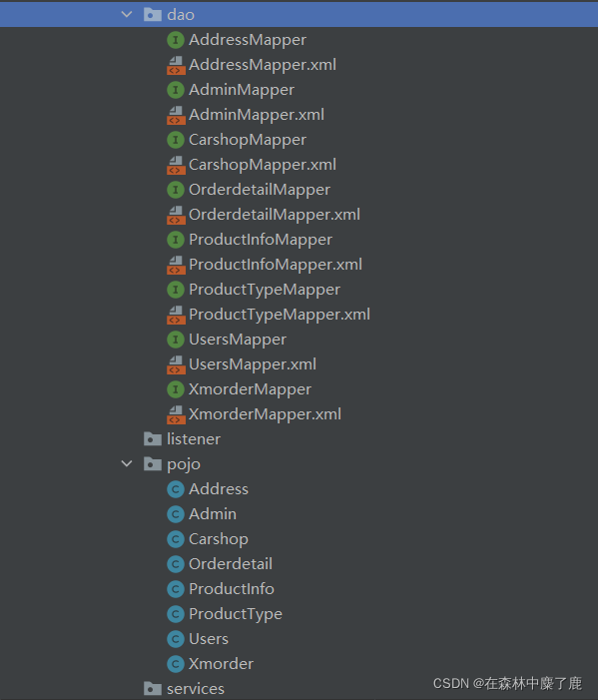
Task: Select ProductInfoMapper.xml file
Action: (x=276, y=265)
